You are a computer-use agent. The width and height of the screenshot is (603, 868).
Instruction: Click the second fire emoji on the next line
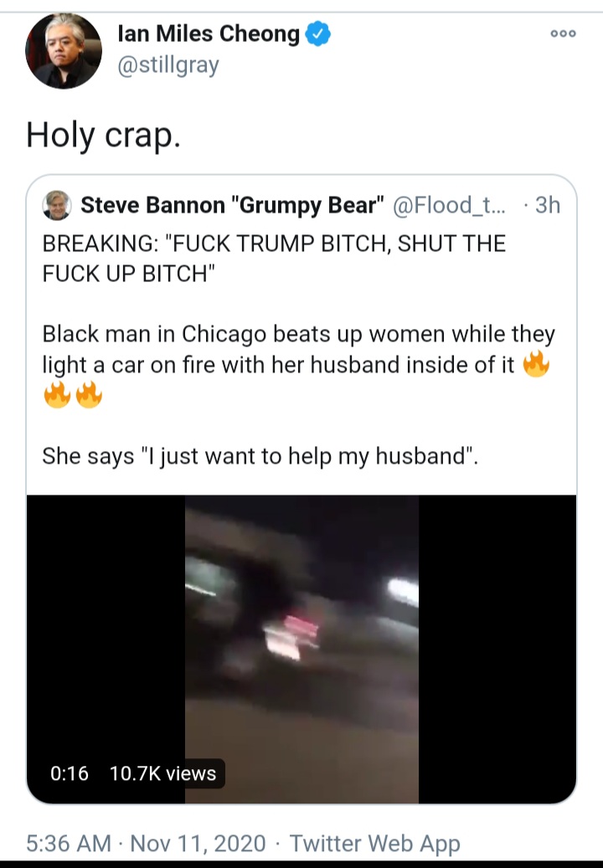coord(89,395)
